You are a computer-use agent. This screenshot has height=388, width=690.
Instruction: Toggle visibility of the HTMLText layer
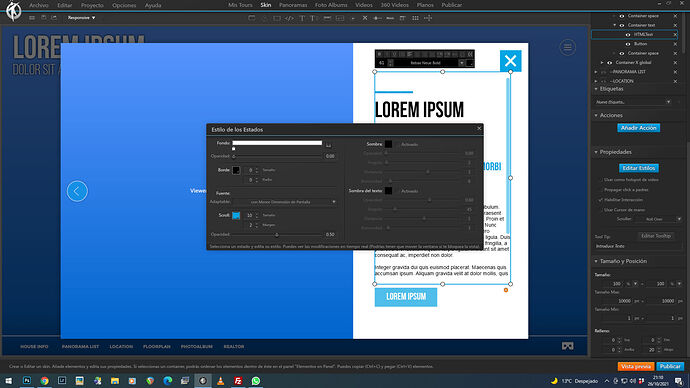(628, 34)
